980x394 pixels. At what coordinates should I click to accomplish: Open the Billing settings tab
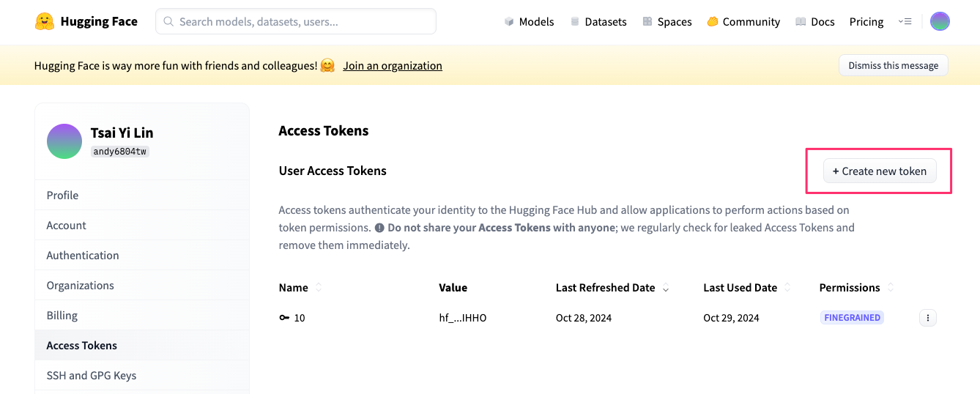pos(62,316)
